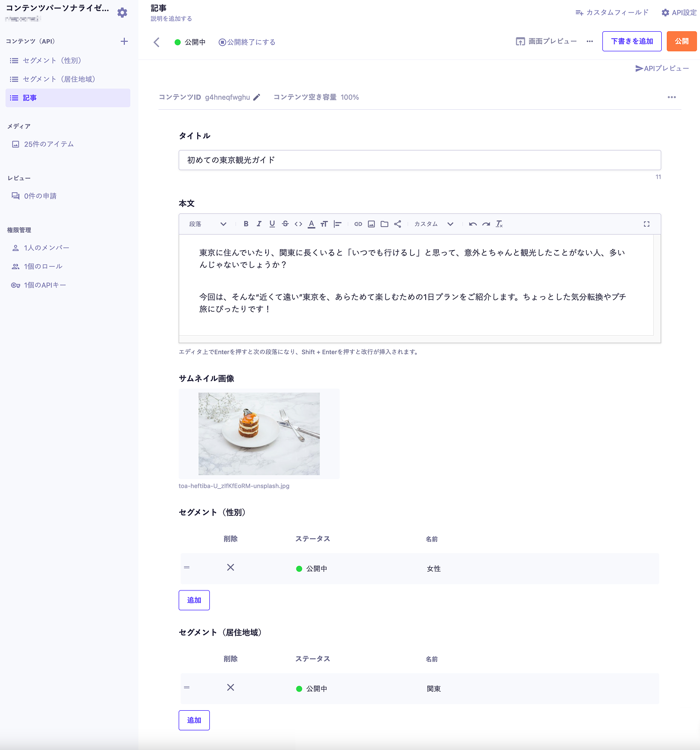Open more options next to 画面プレビュー

click(590, 41)
